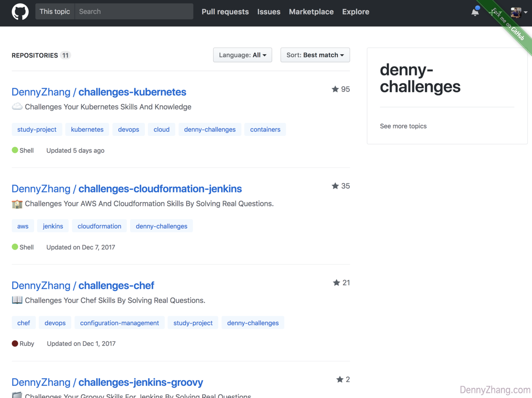Select the cloud topic tag
Viewport: 532px width, 398px height.
pos(161,130)
